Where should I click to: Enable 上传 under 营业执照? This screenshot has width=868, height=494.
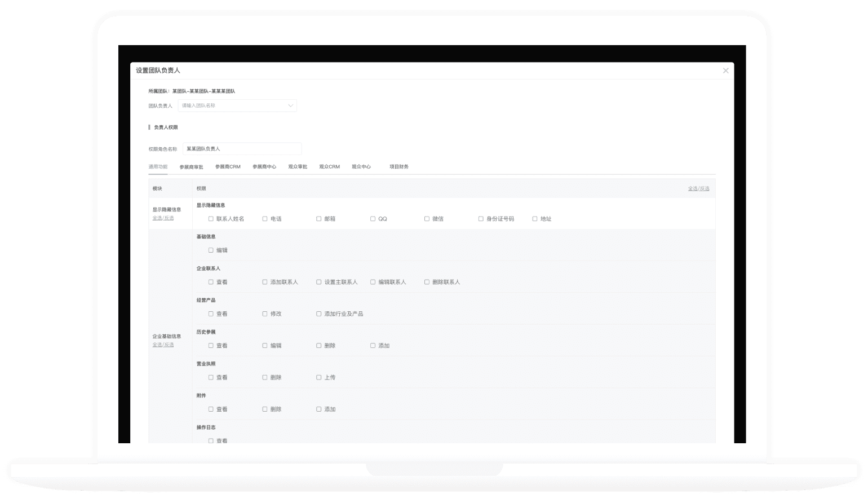pos(318,378)
